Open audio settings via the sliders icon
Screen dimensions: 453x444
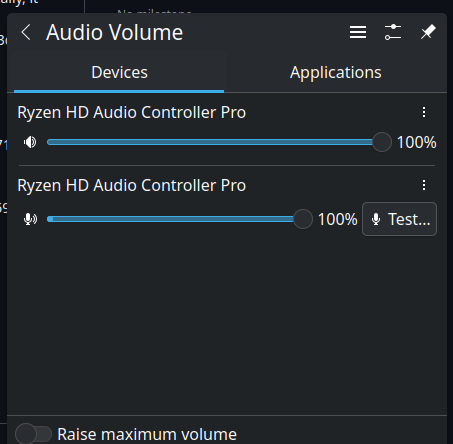coord(393,32)
